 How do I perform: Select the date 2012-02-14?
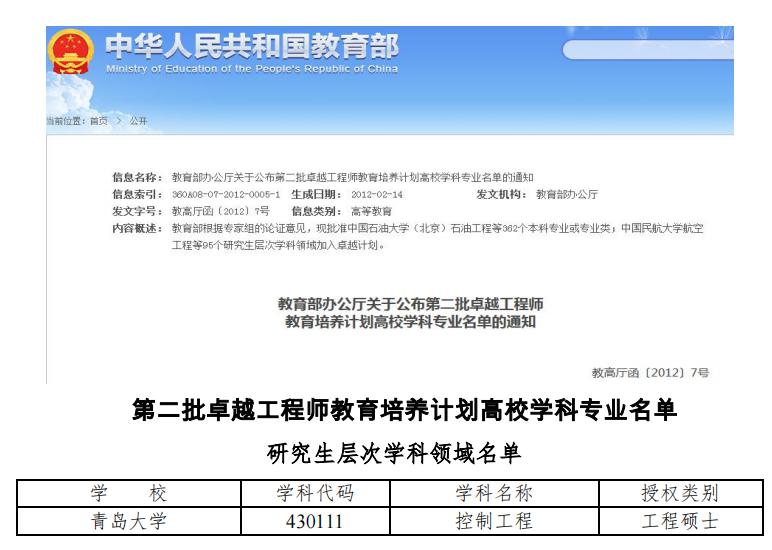point(377,194)
